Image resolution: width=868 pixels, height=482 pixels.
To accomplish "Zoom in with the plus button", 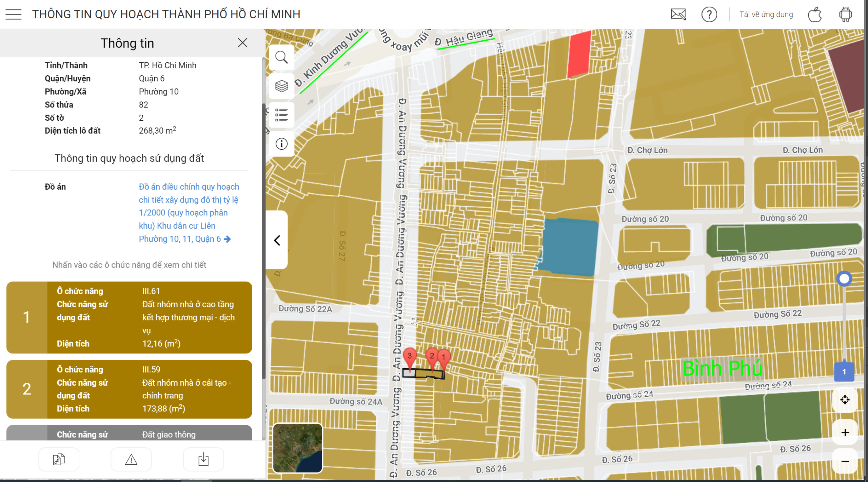I will pos(845,432).
